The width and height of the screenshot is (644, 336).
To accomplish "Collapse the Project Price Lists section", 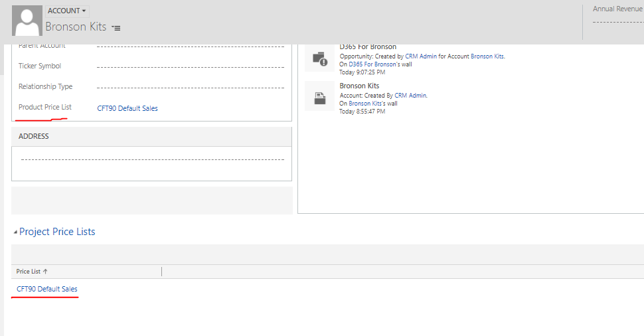I will click(15, 232).
